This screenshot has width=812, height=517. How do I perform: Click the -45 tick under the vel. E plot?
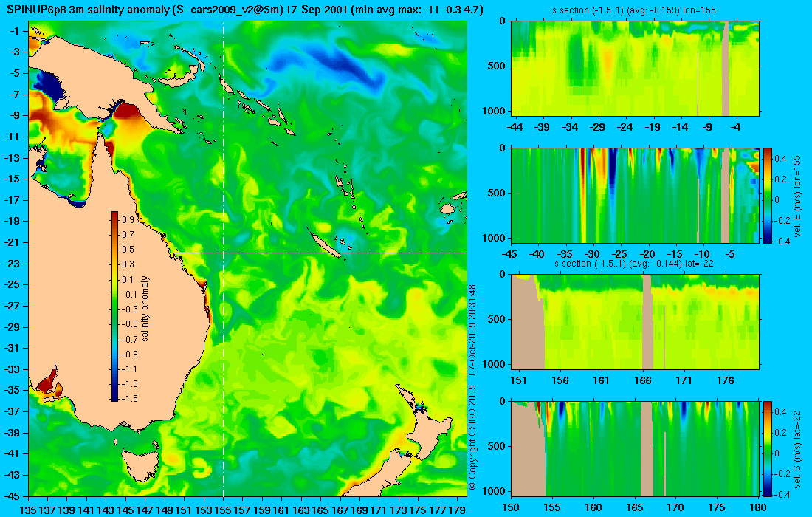coord(510,254)
